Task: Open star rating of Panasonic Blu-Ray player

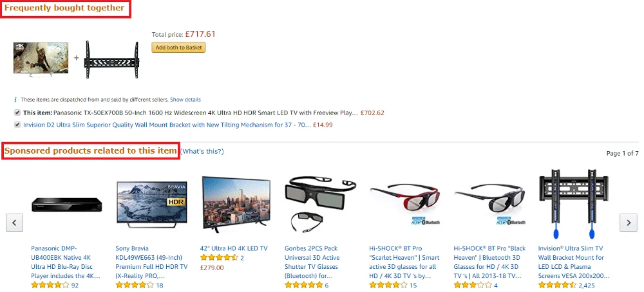Action: click(x=50, y=285)
